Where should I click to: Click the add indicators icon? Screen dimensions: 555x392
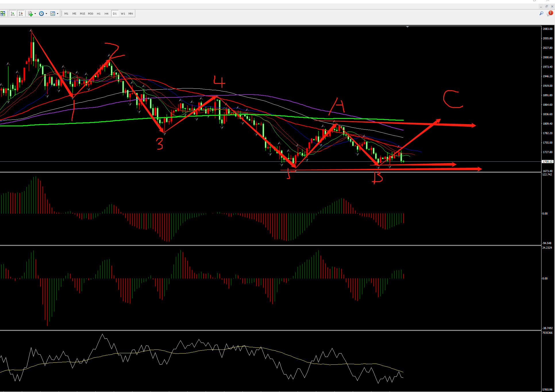[30, 13]
